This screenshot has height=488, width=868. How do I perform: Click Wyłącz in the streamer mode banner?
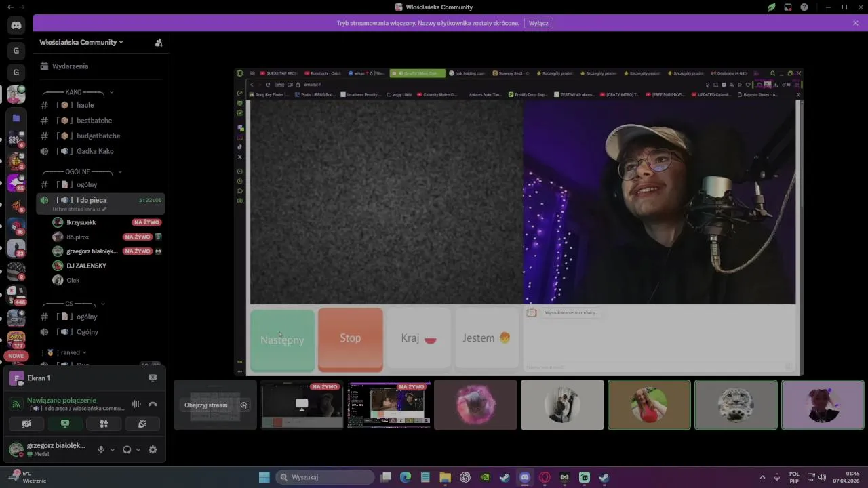click(538, 23)
